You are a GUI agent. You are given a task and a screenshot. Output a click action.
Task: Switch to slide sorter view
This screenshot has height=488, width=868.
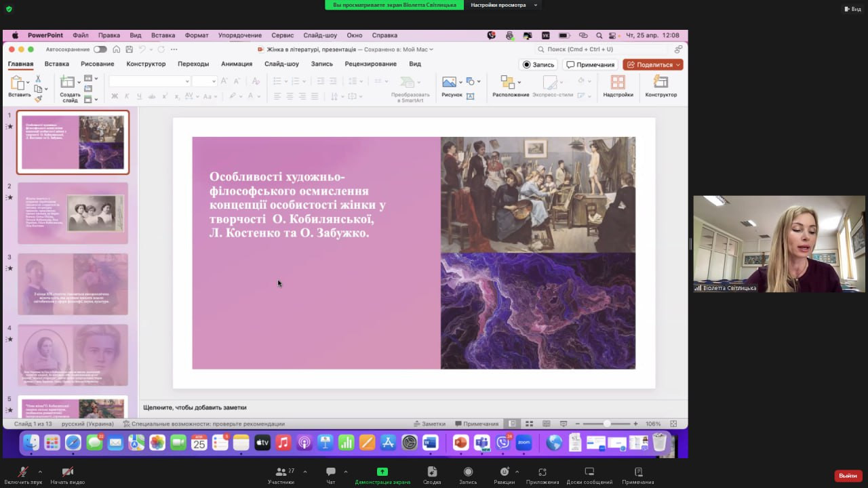click(x=530, y=424)
